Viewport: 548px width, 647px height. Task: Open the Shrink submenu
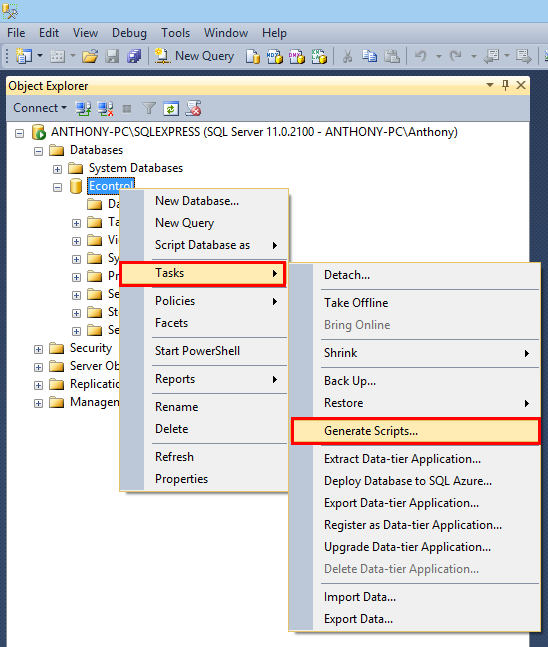tap(415, 353)
